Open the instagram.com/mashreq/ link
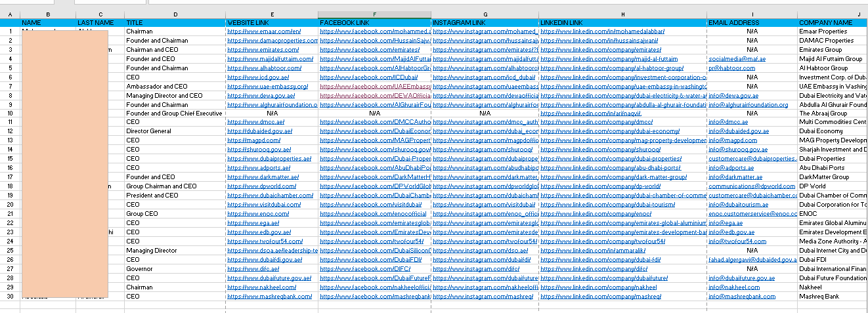 (483, 296)
